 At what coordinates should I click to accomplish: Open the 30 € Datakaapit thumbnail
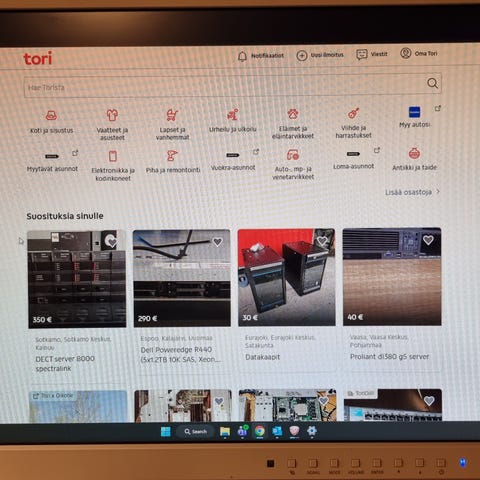tap(287, 277)
